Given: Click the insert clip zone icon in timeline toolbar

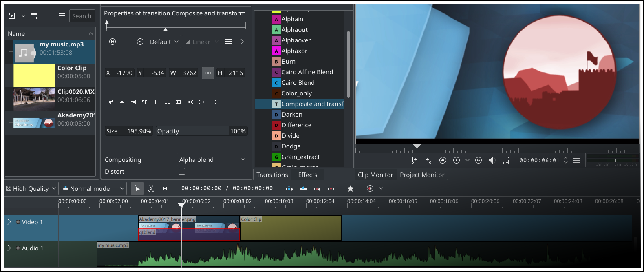Looking at the screenshot, I should (289, 188).
